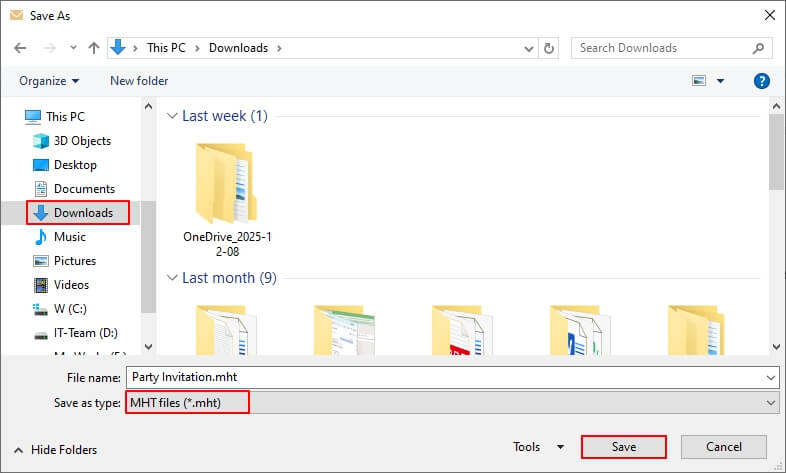The height and width of the screenshot is (473, 786).
Task: Click the New folder button
Action: coord(139,81)
